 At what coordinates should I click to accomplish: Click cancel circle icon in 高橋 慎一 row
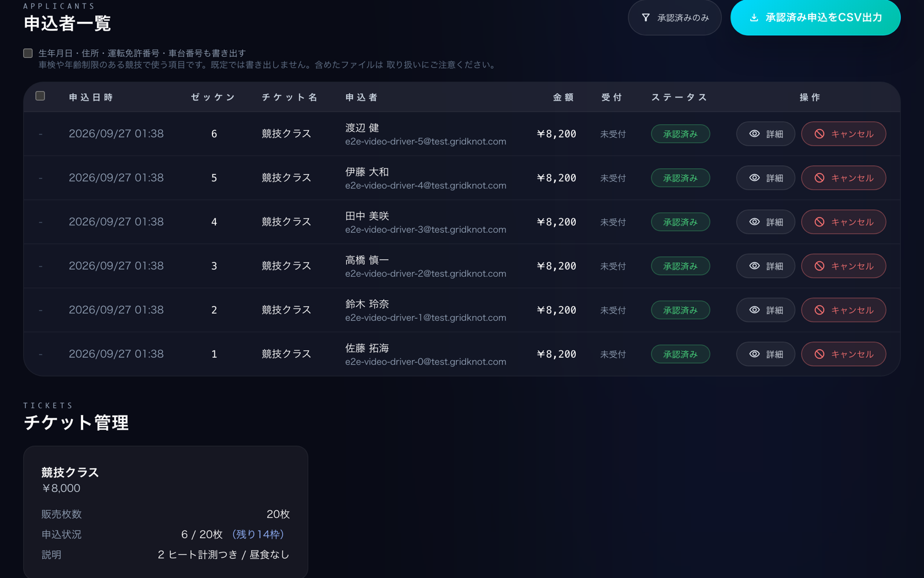(x=819, y=266)
